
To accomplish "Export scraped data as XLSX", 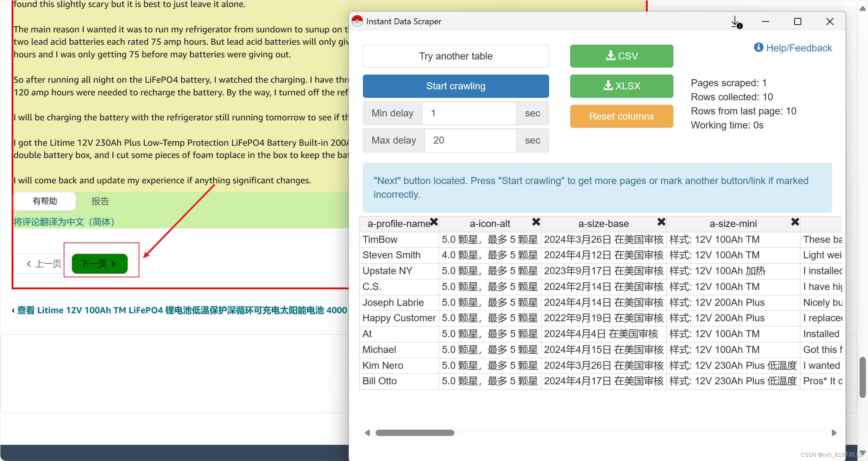I will coord(621,86).
